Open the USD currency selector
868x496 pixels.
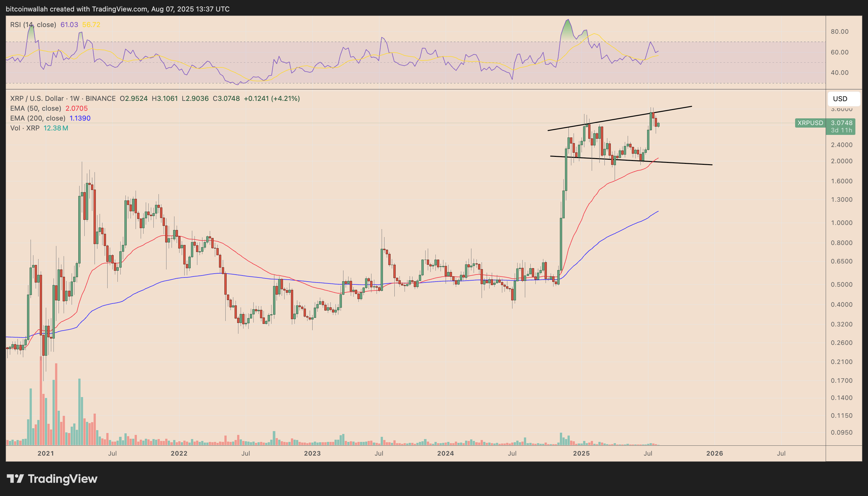(844, 99)
